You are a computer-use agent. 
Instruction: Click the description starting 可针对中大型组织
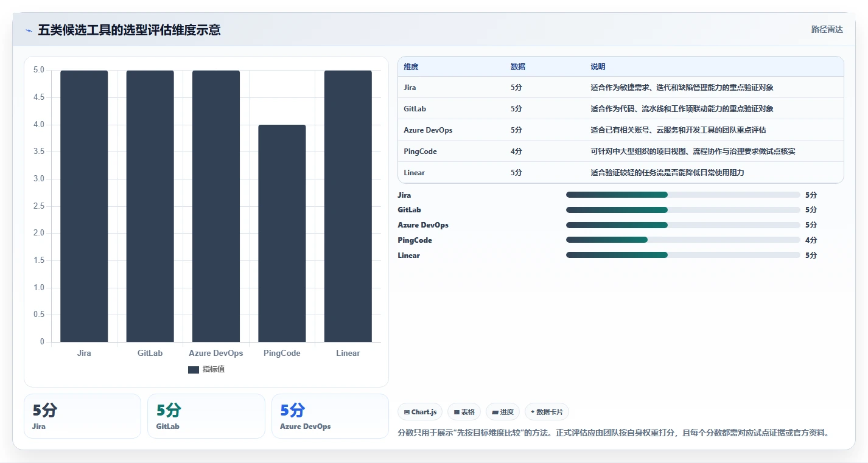coord(693,151)
